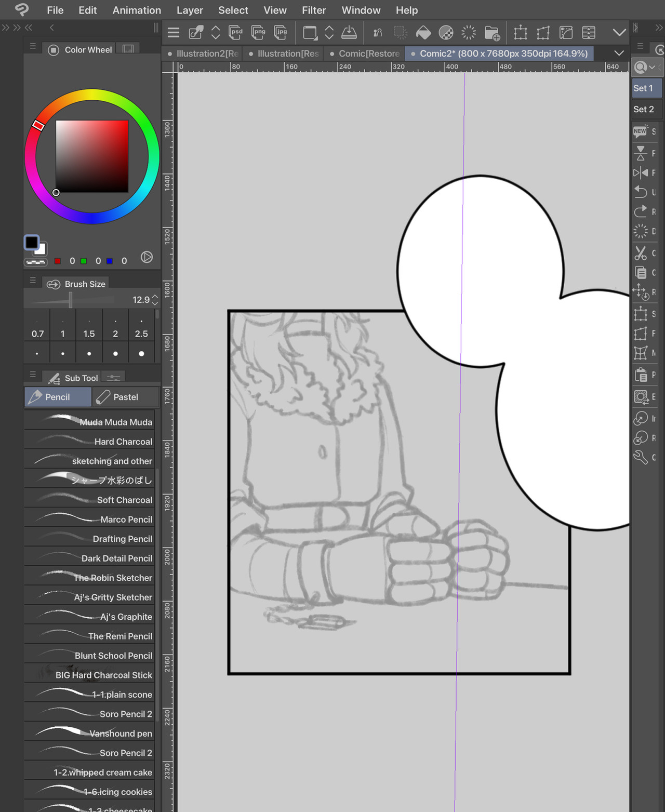This screenshot has width=665, height=812.
Task: Click the flip horizontal icon in quick access
Action: click(x=641, y=172)
